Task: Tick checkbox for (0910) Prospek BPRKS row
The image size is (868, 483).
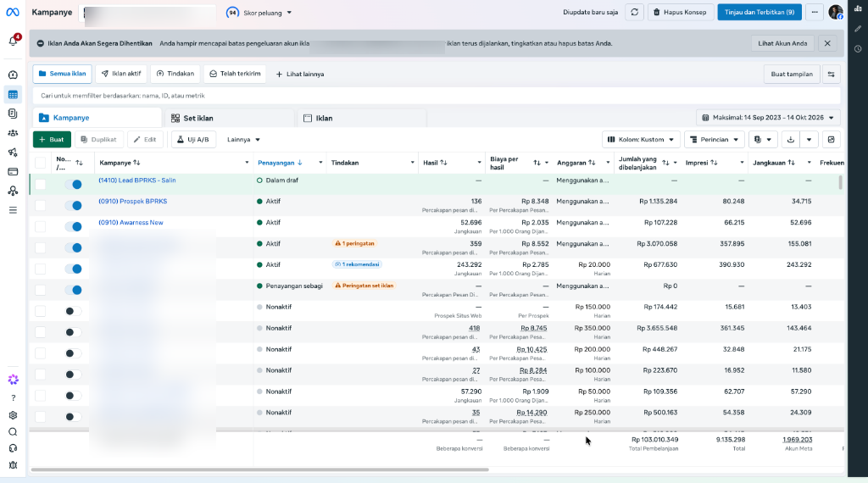Action: pyautogui.click(x=41, y=205)
